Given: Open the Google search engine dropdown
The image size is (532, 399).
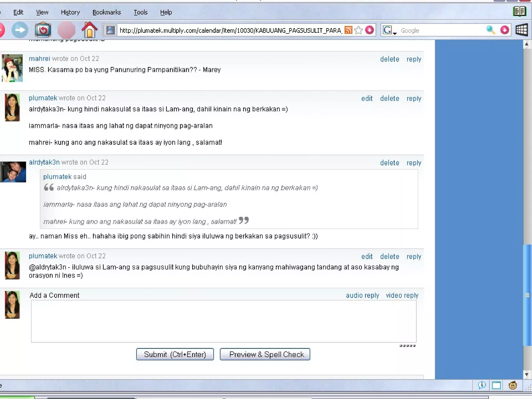Looking at the screenshot, I should pos(389,31).
